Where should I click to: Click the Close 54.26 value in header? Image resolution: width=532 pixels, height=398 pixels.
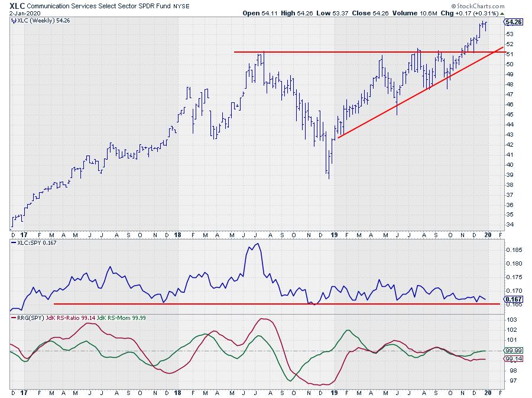pos(370,13)
